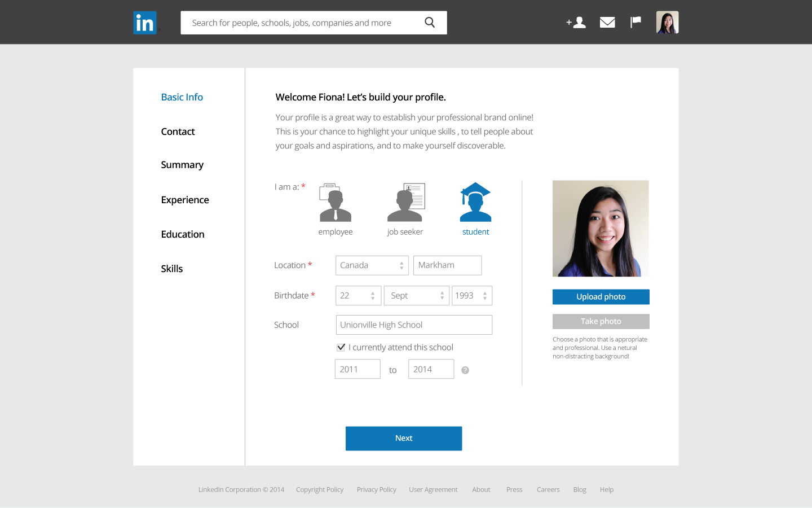
Task: Click the Markham city field
Action: point(448,265)
